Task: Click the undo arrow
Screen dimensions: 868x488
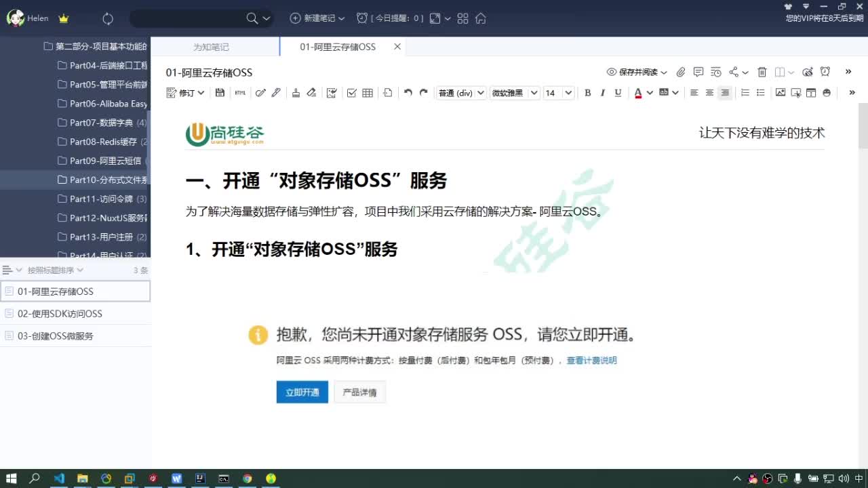Action: coord(408,93)
